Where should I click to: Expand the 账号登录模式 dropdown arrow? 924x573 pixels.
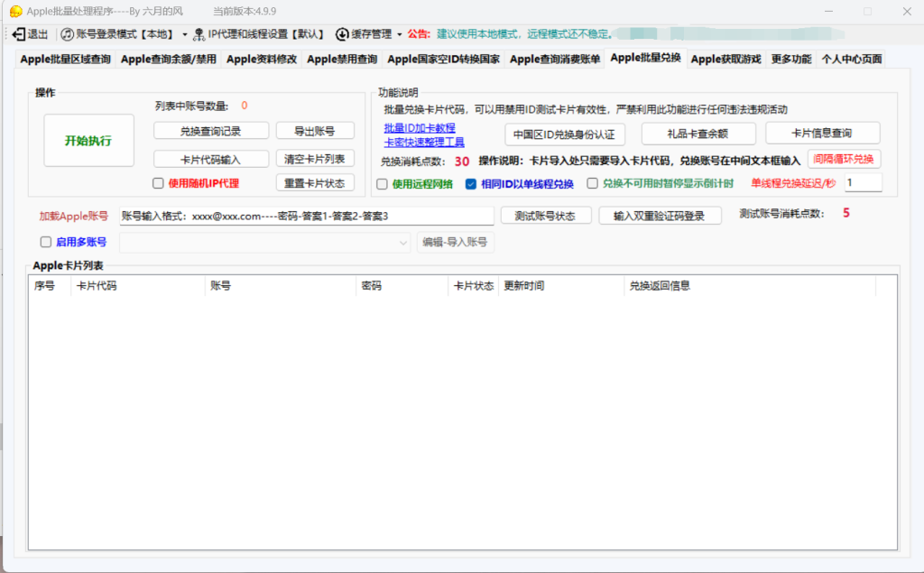pyautogui.click(x=185, y=34)
